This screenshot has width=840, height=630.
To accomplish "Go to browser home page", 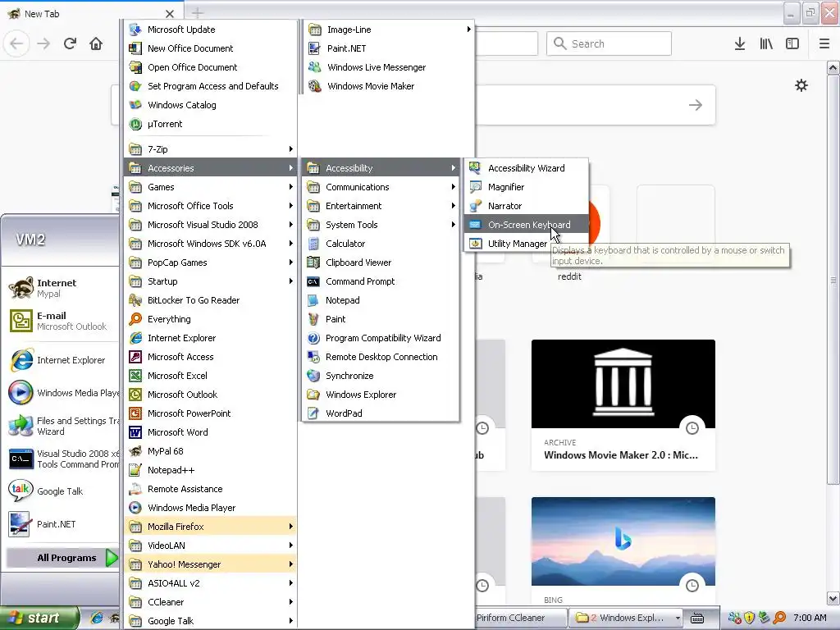I will pos(96,43).
